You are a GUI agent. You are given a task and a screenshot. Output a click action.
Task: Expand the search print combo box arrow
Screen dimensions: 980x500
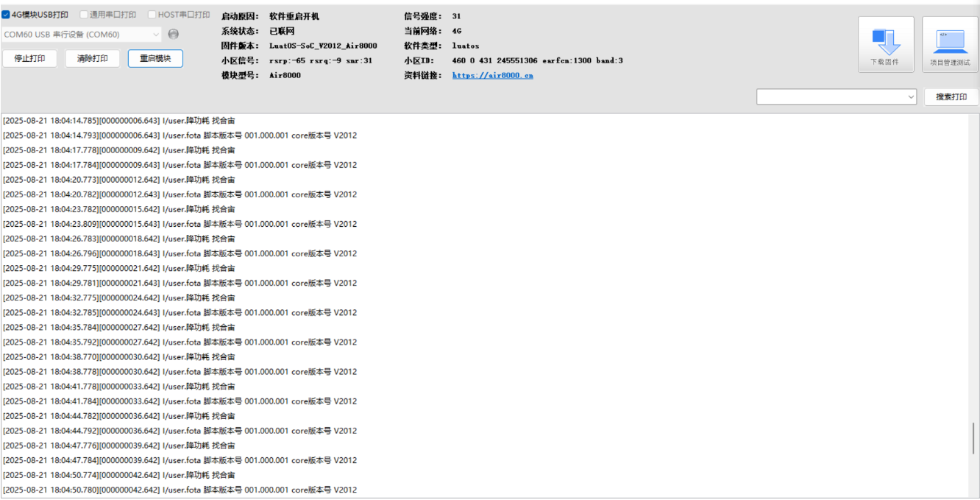[911, 96]
